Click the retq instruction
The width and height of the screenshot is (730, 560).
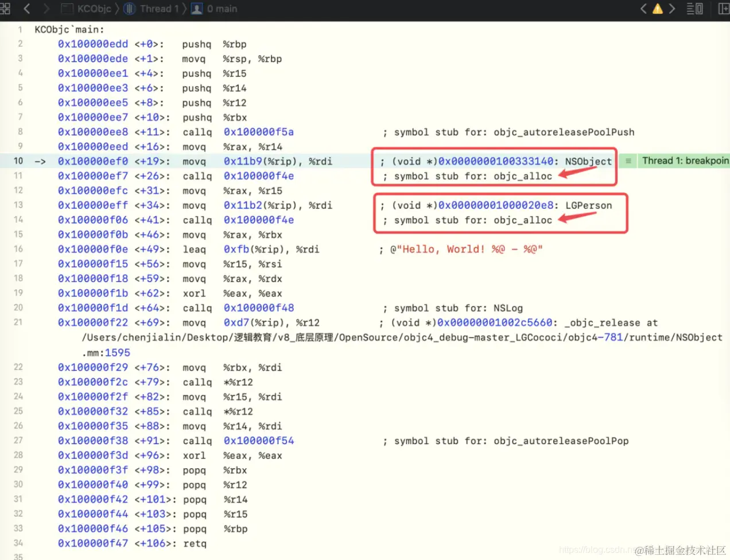(195, 543)
